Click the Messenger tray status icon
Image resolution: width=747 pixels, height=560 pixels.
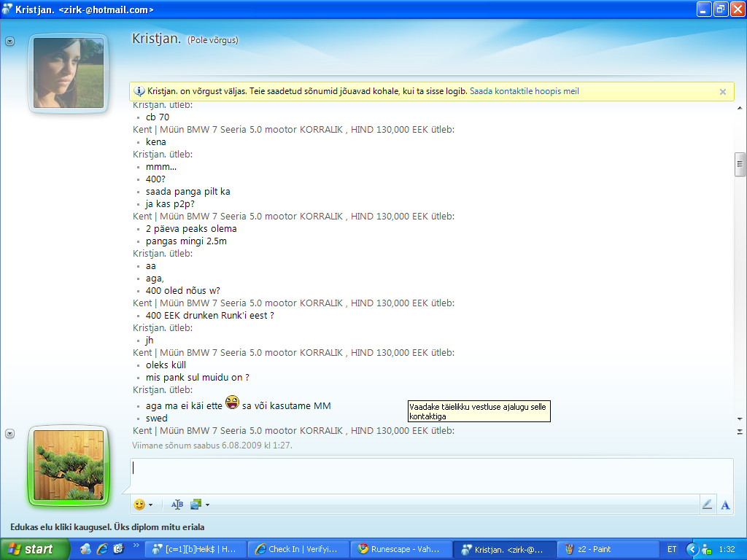coord(705,549)
